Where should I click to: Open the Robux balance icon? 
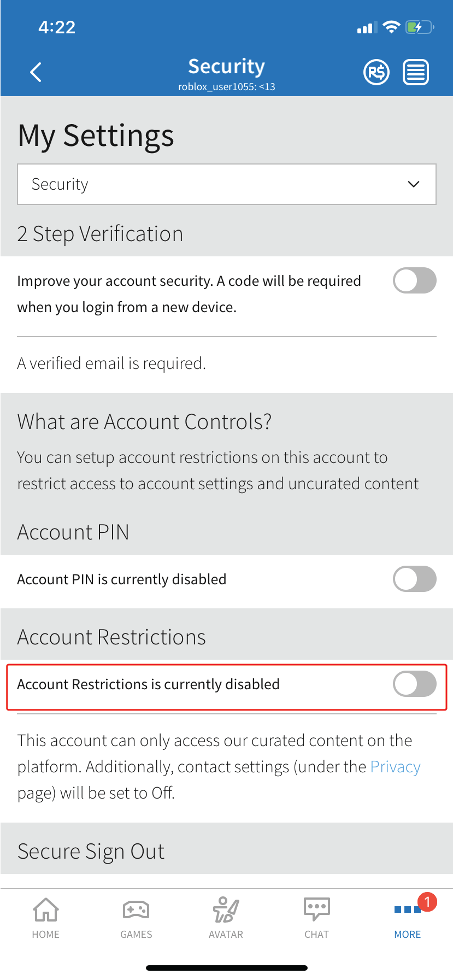pyautogui.click(x=376, y=72)
